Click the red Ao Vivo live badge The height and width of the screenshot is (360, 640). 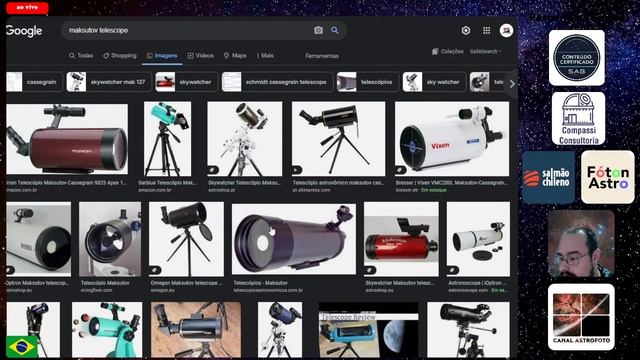pos(27,7)
